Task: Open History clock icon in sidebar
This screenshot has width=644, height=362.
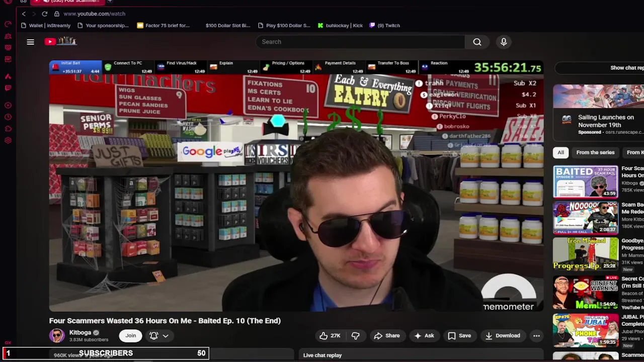Action: click(8, 117)
